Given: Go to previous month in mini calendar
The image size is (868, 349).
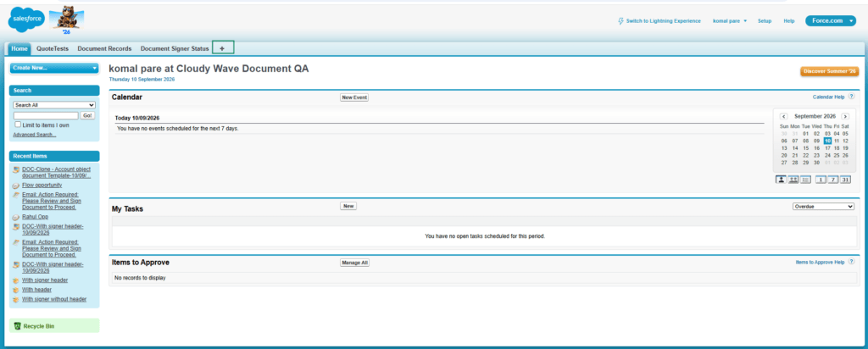Looking at the screenshot, I should coord(783,116).
